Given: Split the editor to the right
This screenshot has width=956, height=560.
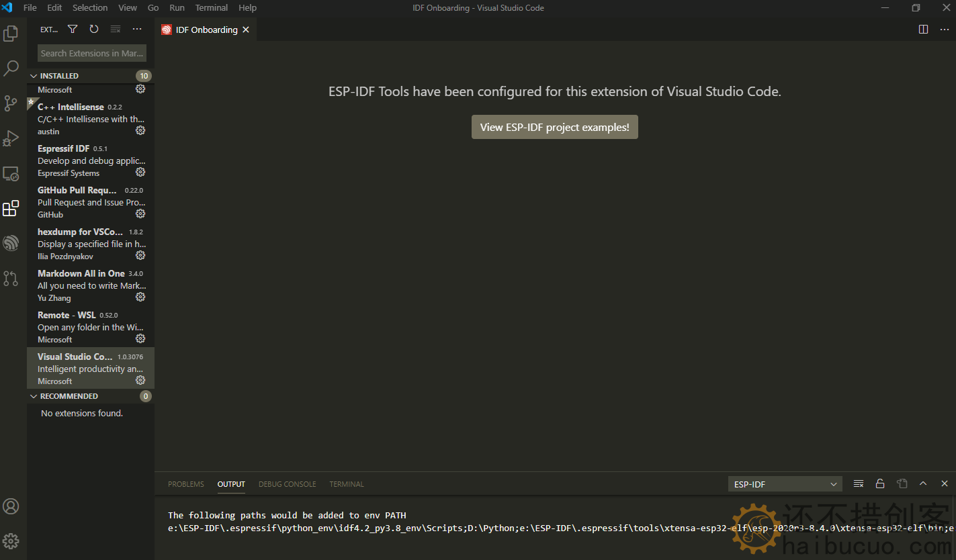Looking at the screenshot, I should point(923,30).
